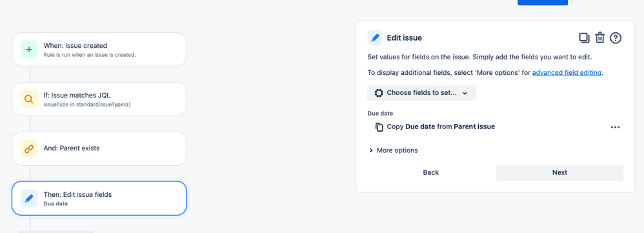
Task: Open the Due date ellipsis menu
Action: click(x=615, y=127)
